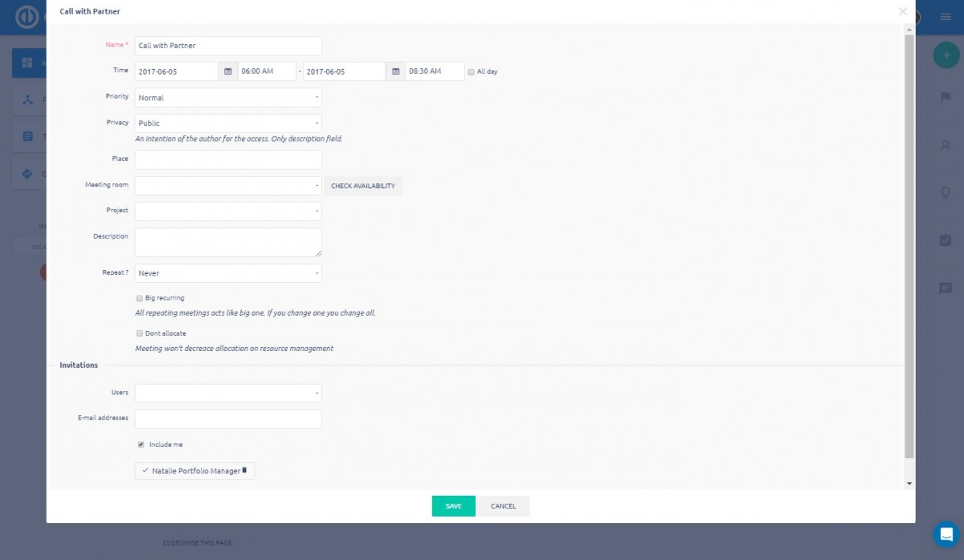Open the end date calendar picker
Viewport: 964px width, 560px height.
[395, 72]
